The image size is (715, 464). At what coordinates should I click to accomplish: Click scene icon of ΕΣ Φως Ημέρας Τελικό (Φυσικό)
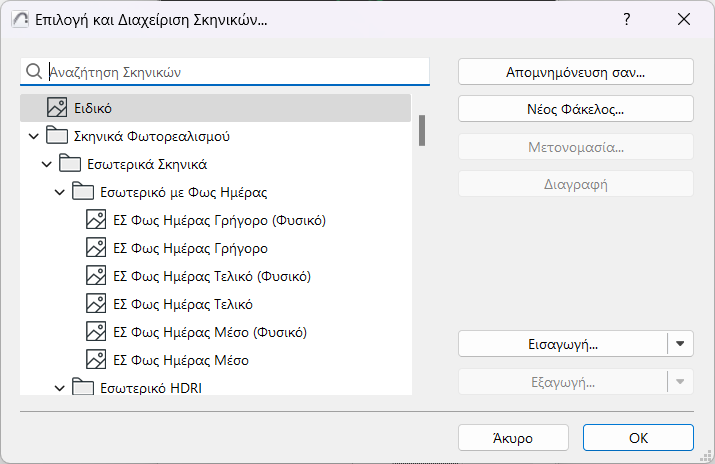click(96, 276)
